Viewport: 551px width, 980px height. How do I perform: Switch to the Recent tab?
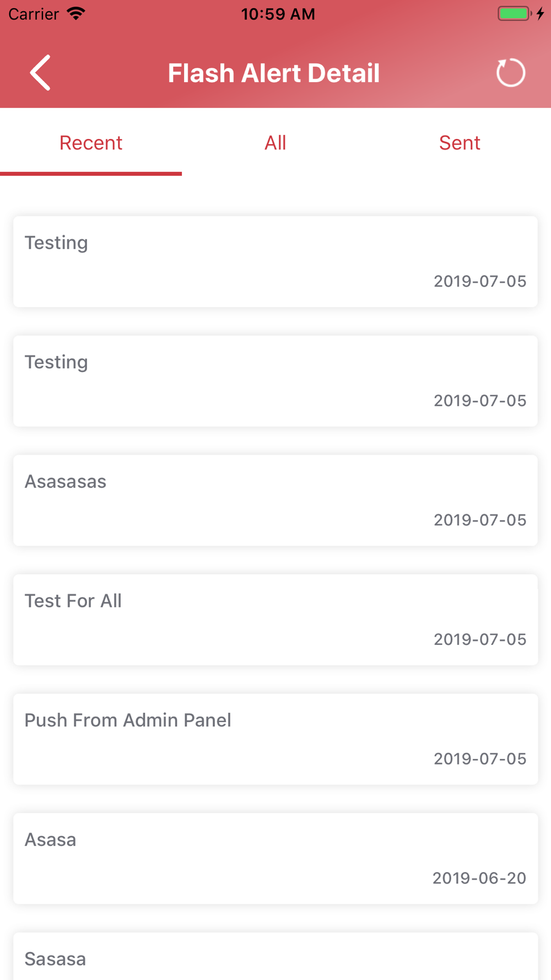pos(91,143)
